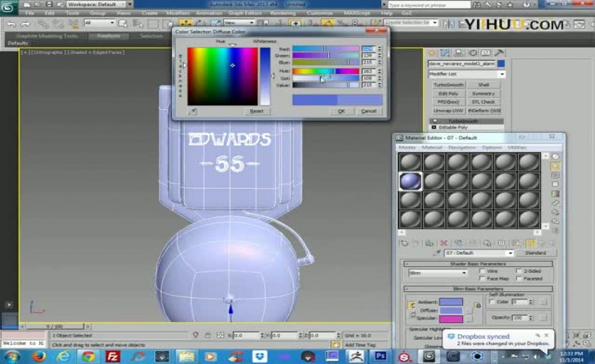Enable the 2-Sided checkbox
This screenshot has width=595, height=364.
tap(519, 271)
